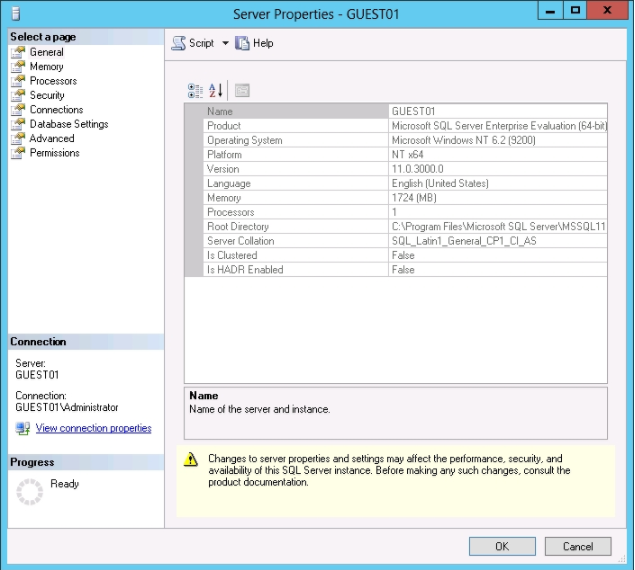Click the Connections page icon
Screen dimensions: 635x570
[18, 110]
